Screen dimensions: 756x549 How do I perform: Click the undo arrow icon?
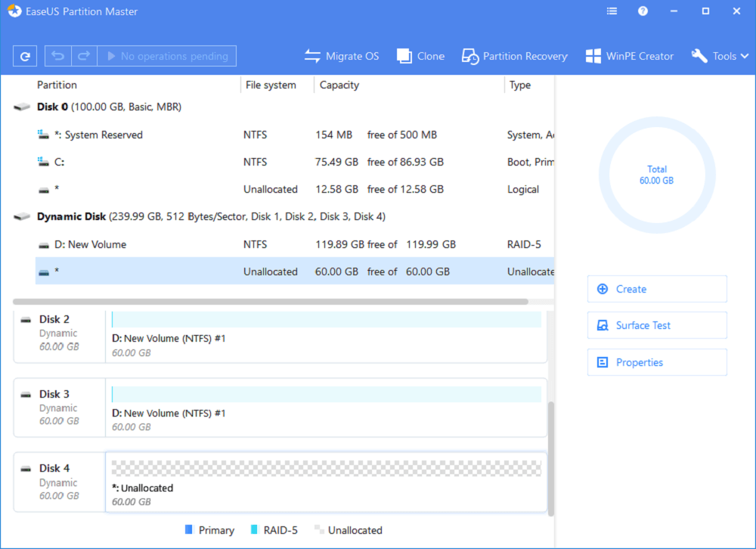tap(58, 56)
